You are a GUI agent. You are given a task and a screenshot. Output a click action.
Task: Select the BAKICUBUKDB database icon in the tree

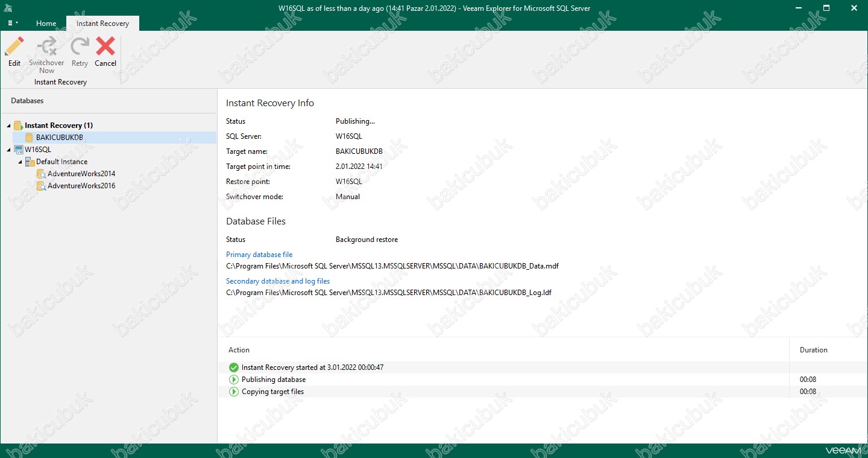tap(29, 138)
